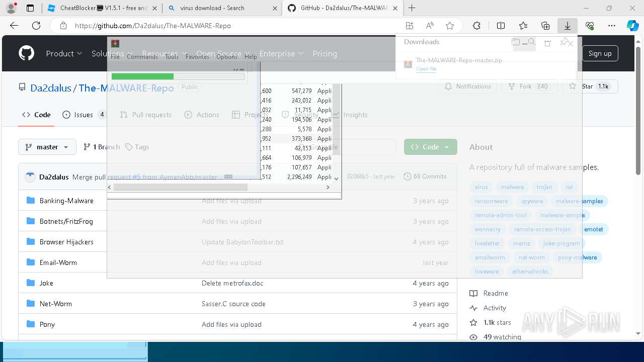644x362 pixels.
Task: Open the Browser Hijackers folder
Action: pos(66,242)
